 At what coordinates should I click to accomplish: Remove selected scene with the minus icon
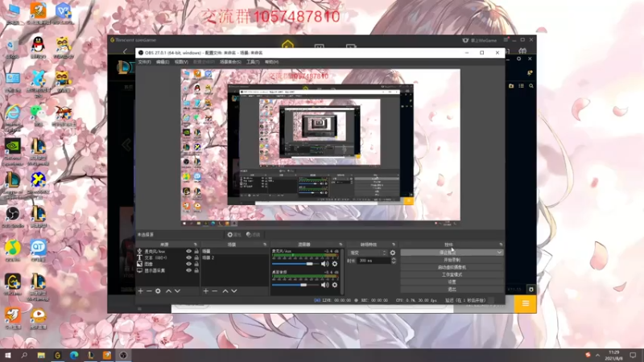tap(214, 291)
